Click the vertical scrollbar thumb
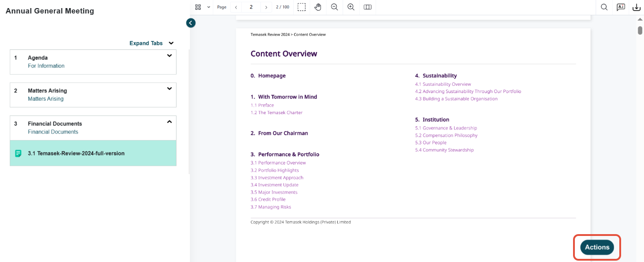644x262 pixels. coord(640,31)
